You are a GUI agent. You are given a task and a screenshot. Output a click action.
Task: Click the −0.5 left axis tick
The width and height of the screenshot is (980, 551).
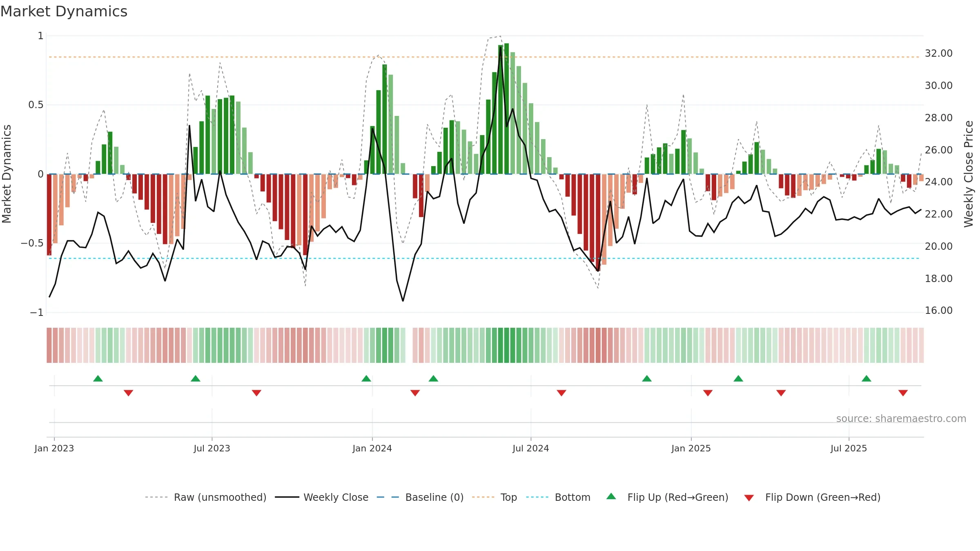pyautogui.click(x=32, y=243)
